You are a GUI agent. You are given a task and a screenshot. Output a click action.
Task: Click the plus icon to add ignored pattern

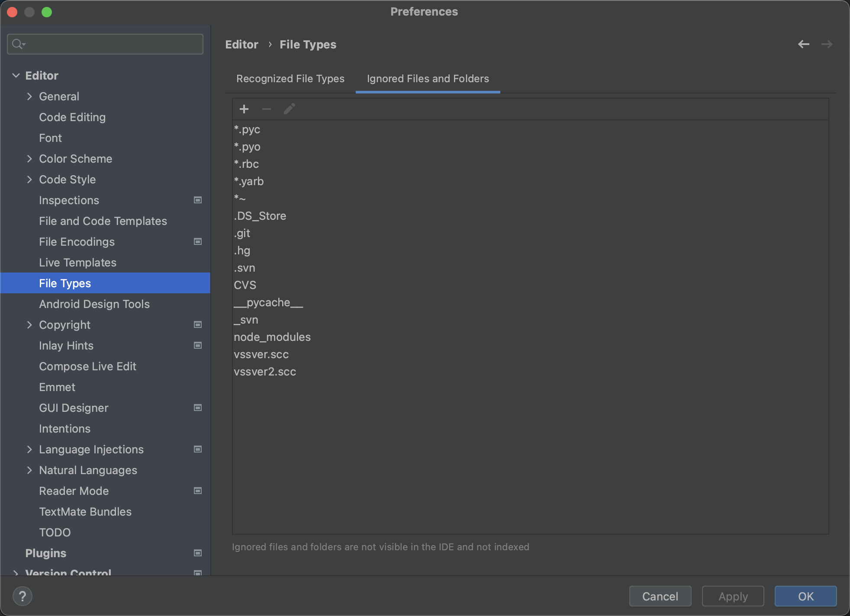[x=244, y=109]
